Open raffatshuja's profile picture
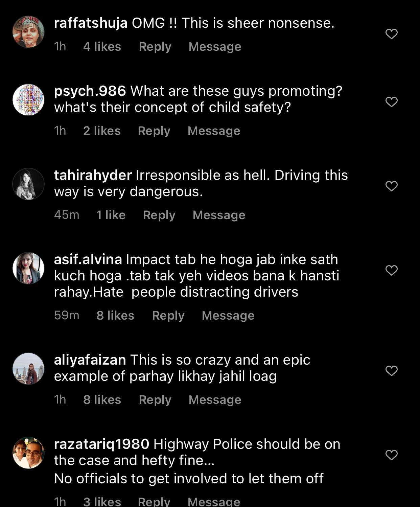Screen dimensions: 420x507 coord(28,32)
